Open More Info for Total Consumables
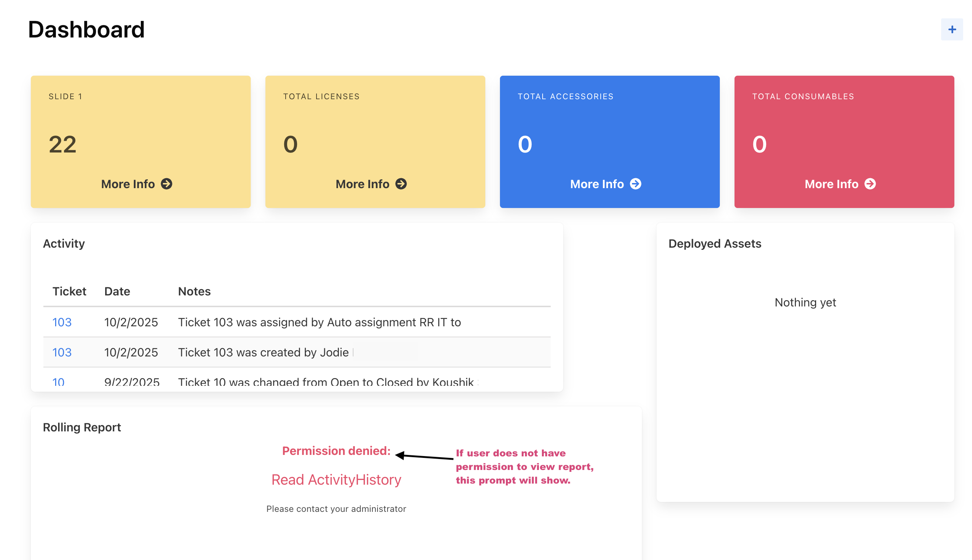 click(x=831, y=184)
